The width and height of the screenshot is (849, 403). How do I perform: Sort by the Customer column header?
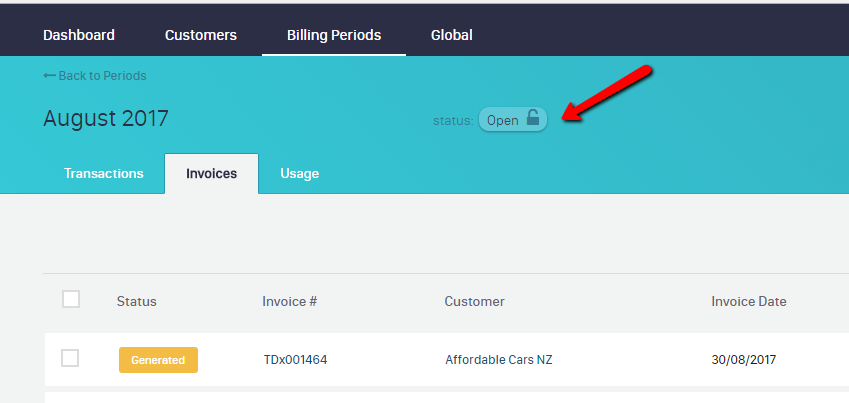click(475, 301)
